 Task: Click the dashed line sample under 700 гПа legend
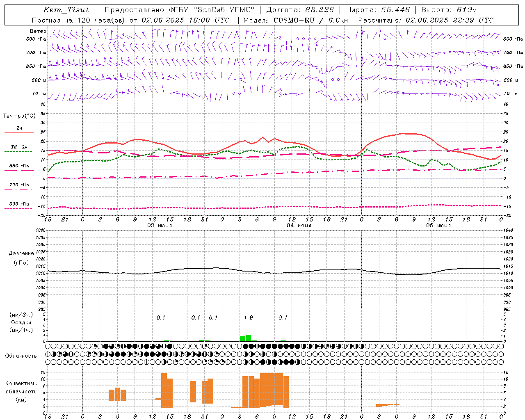point(19,190)
